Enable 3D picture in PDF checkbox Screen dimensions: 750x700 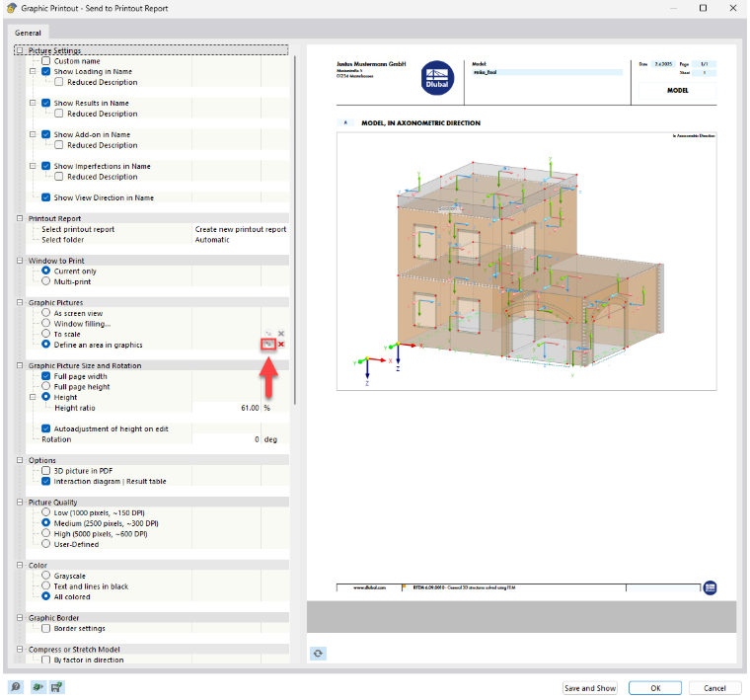pyautogui.click(x=46, y=471)
